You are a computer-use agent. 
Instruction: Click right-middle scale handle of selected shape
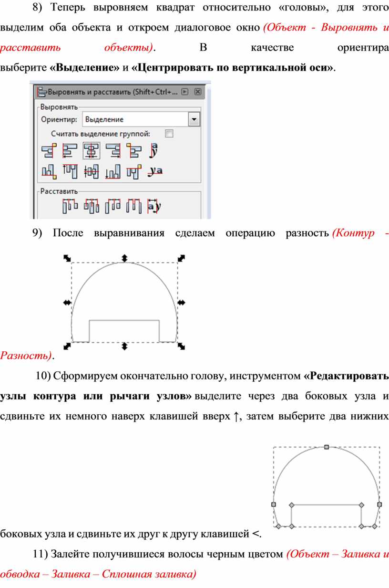pos(182,302)
